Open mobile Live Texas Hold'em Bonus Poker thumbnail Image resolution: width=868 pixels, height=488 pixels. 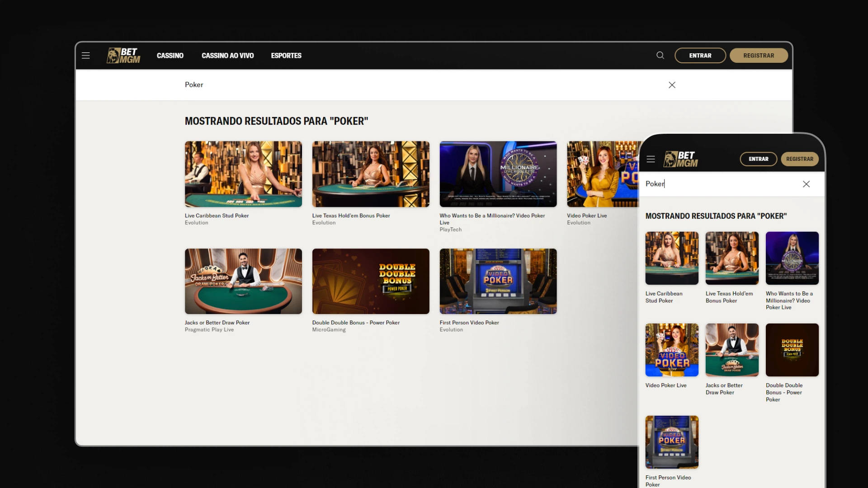(732, 258)
